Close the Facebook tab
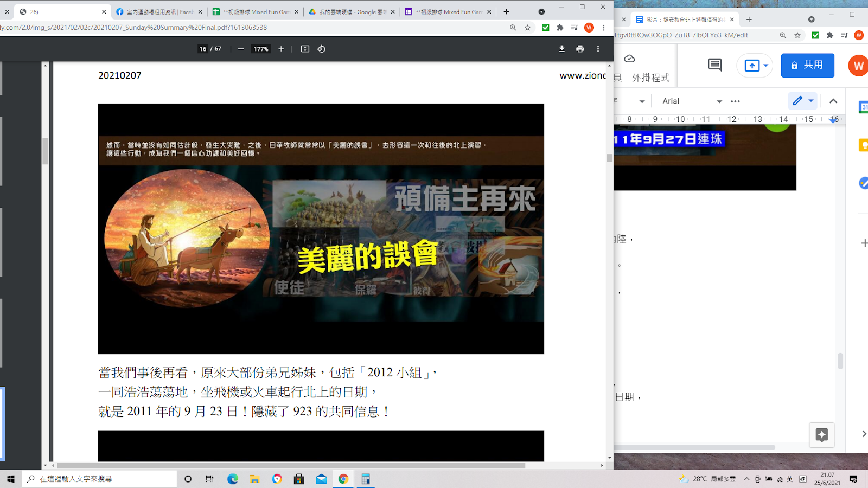 200,11
